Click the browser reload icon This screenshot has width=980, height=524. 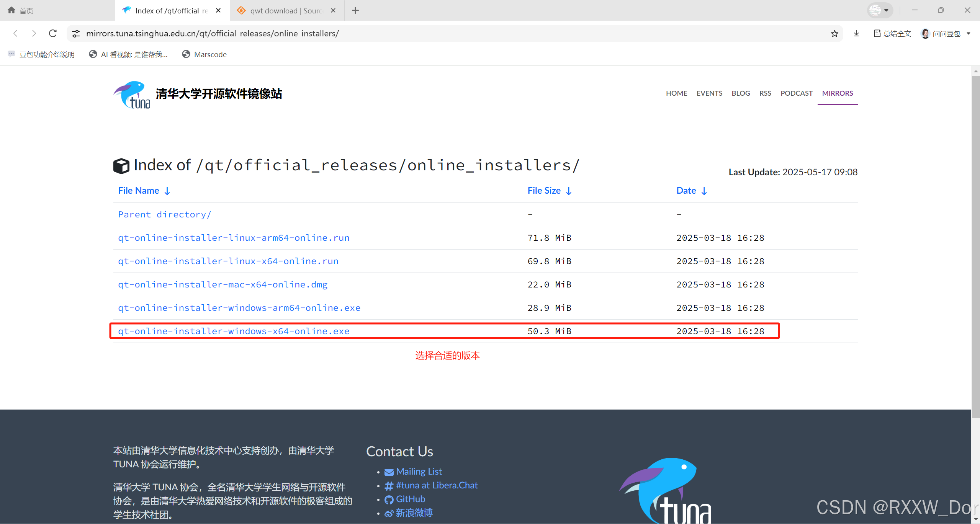coord(53,33)
